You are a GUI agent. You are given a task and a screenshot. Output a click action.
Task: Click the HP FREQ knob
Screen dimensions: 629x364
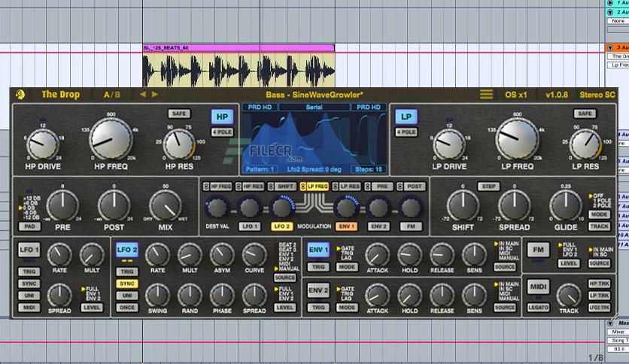[x=111, y=139]
